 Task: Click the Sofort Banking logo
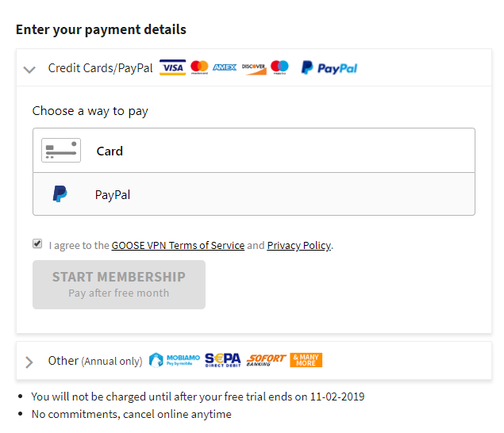coord(266,360)
